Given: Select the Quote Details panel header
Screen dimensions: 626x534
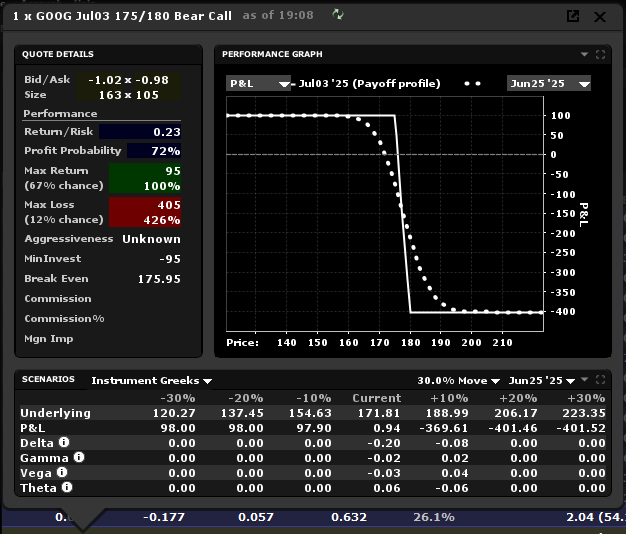Looking at the screenshot, I should coord(59,54).
